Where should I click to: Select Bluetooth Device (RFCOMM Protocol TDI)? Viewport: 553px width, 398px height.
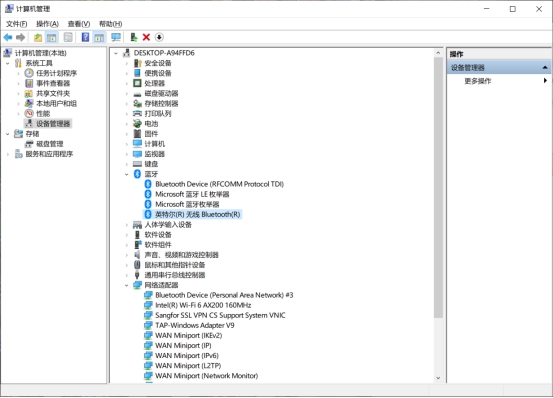tap(219, 184)
